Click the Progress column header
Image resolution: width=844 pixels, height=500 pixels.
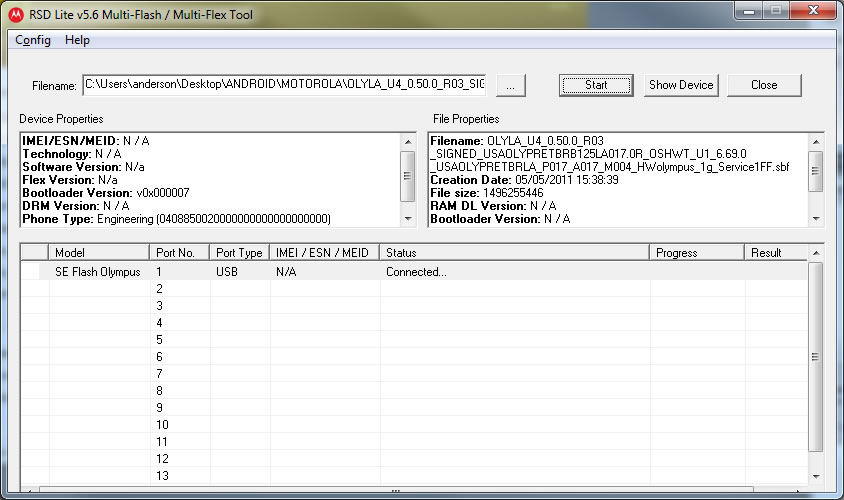coord(697,252)
